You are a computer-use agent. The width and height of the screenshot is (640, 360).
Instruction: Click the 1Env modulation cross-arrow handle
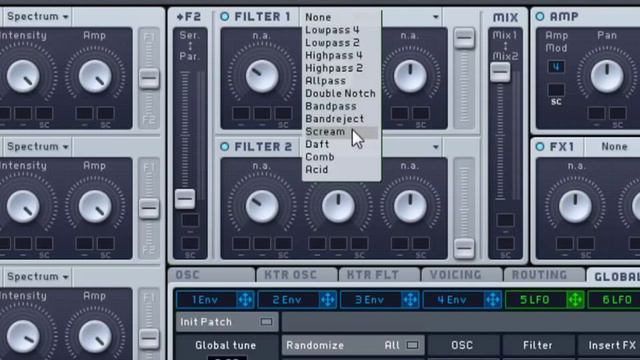click(x=245, y=300)
